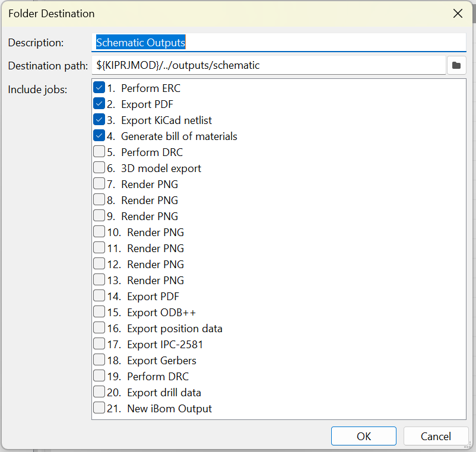This screenshot has height=452, width=476.
Task: Enable the "New iBom Output" job
Action: pos(99,408)
